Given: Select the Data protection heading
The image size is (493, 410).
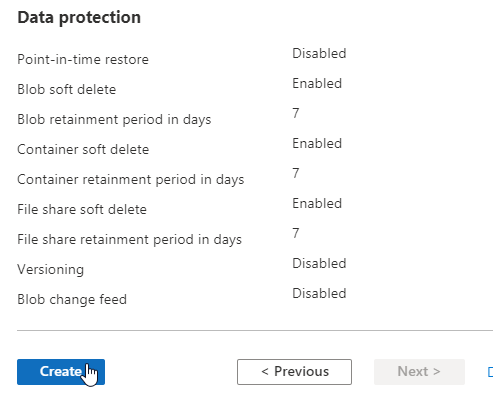Looking at the screenshot, I should click(x=79, y=17).
